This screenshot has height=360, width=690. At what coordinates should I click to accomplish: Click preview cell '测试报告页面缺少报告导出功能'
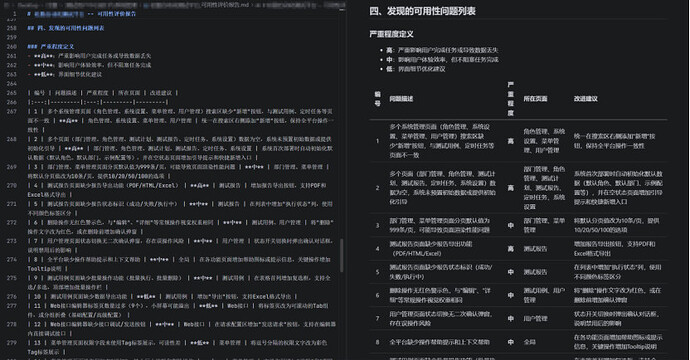coord(431,249)
